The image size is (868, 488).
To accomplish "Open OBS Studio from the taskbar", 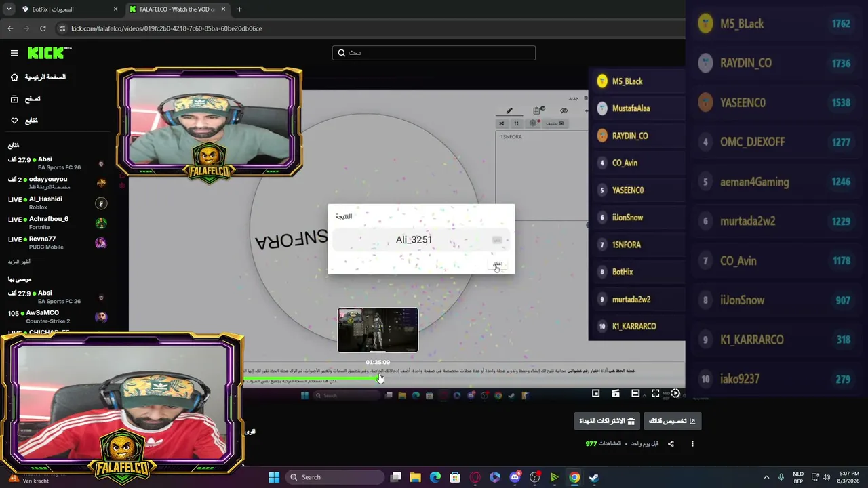I will click(534, 477).
